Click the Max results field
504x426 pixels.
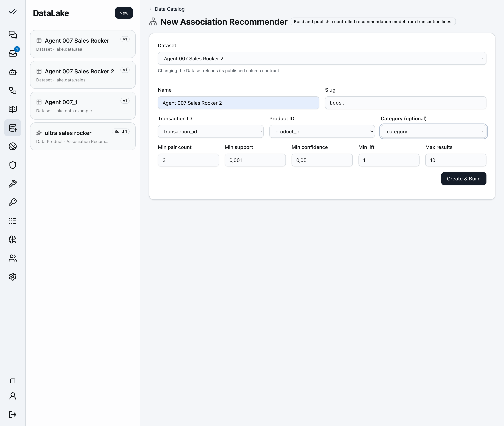tap(456, 160)
